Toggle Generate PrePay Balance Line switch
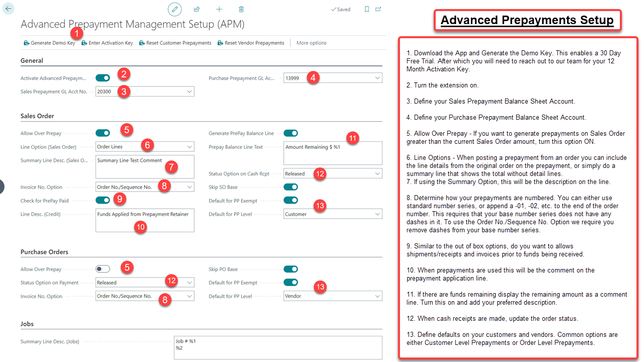Screen dimensions: 644x362 click(x=291, y=133)
